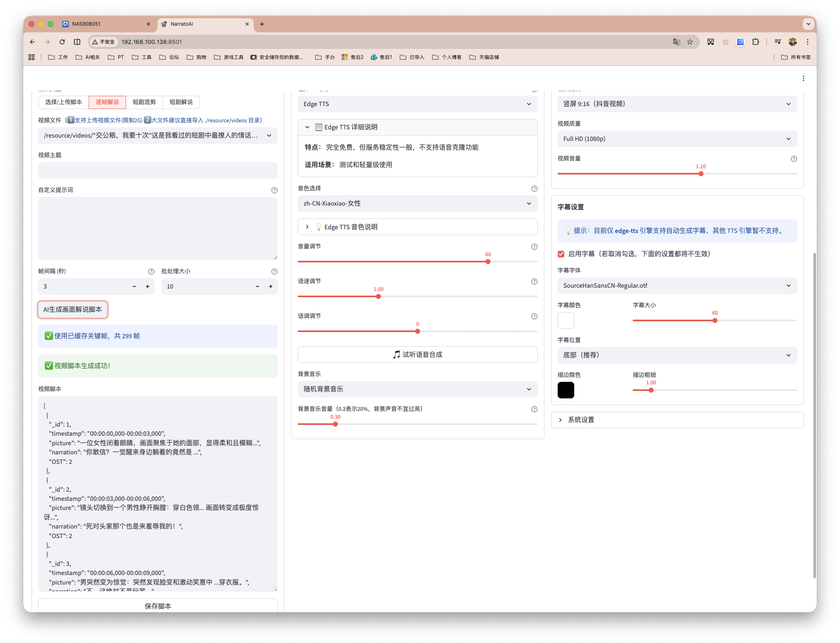Click AI生成画面解说脚本 button
The image size is (840, 643).
pyautogui.click(x=73, y=310)
